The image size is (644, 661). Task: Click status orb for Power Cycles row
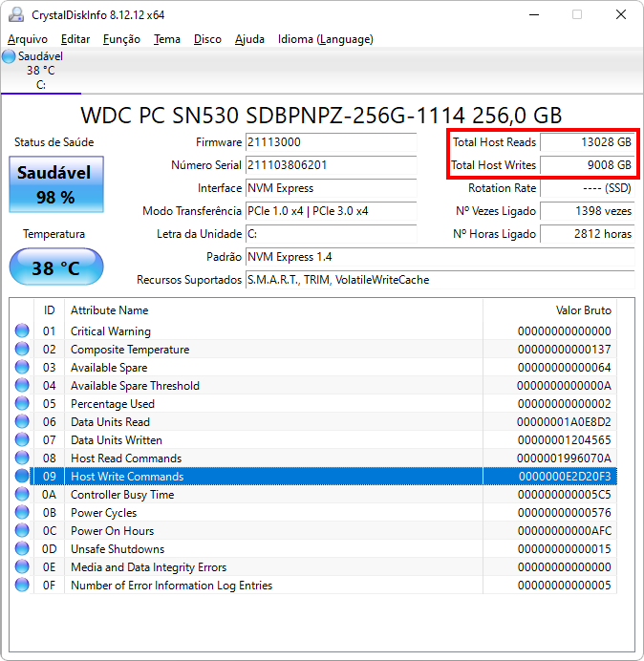(22, 512)
